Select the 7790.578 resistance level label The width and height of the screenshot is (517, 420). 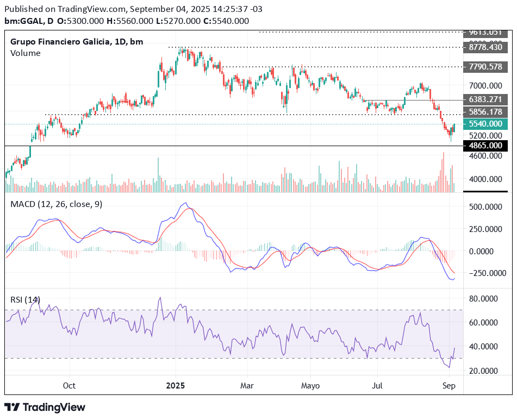coord(485,67)
